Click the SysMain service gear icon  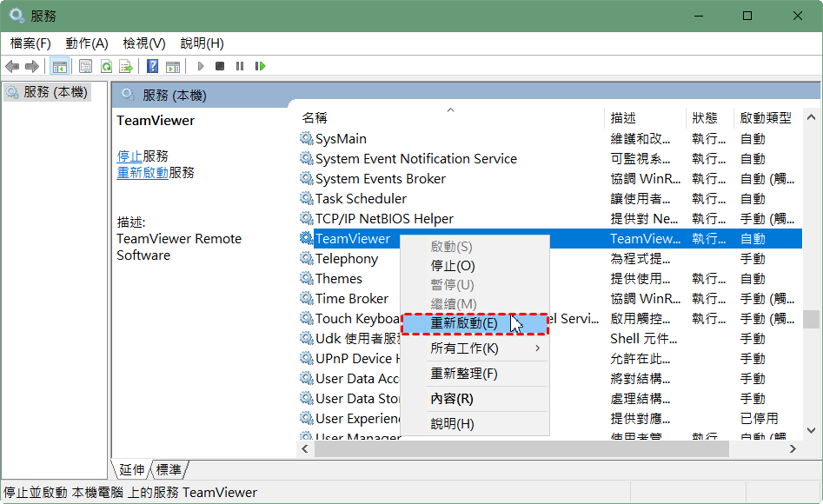click(x=307, y=139)
